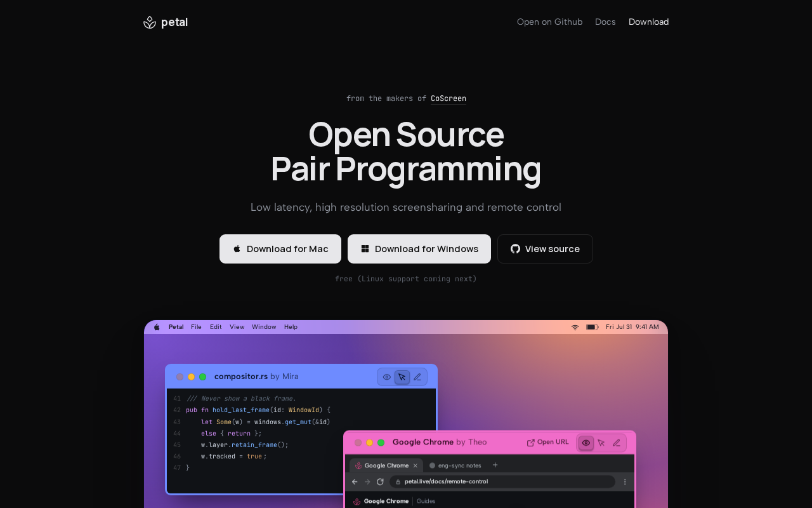812x508 pixels.
Task: Click the Google Chrome by Theo title
Action: [440, 442]
